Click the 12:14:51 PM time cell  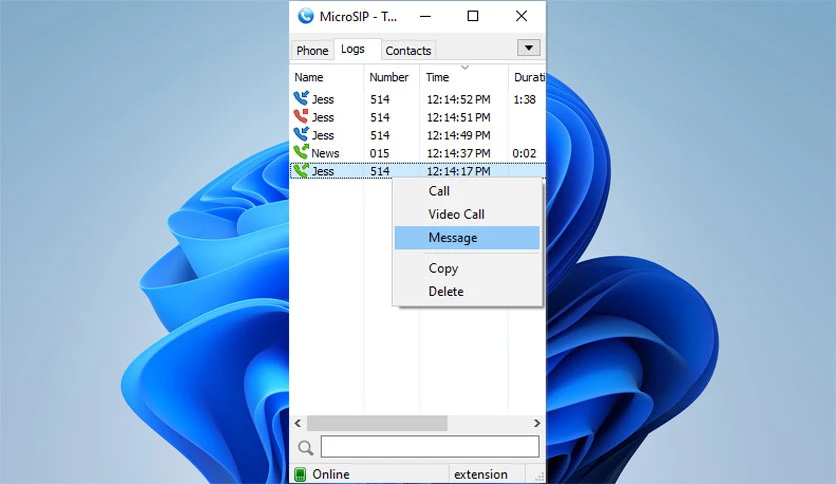(x=458, y=117)
